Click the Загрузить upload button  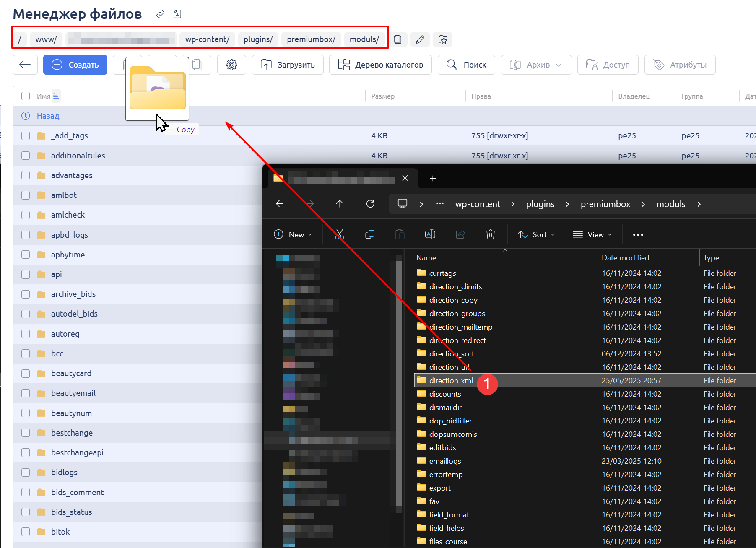coord(288,65)
